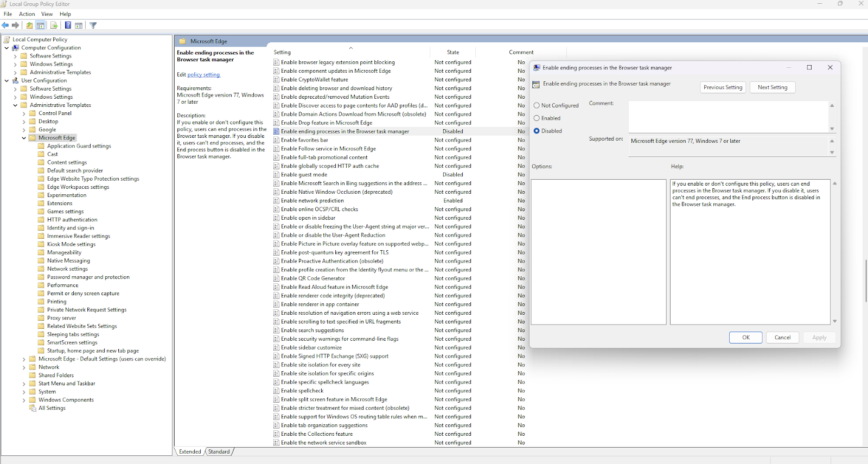Click the Export List toolbar icon
This screenshot has width=868, height=464.
coord(54,26)
